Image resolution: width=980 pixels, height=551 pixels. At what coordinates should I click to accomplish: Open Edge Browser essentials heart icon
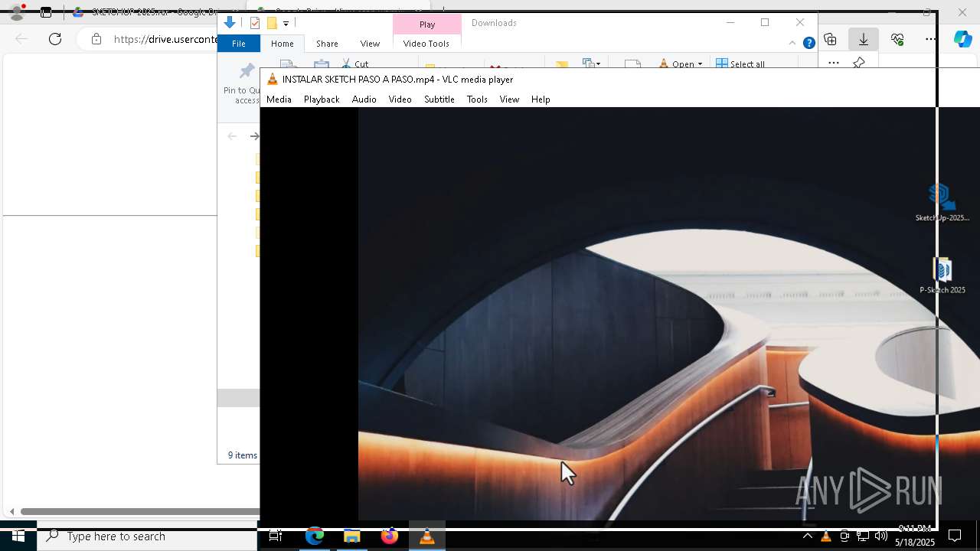(x=897, y=39)
